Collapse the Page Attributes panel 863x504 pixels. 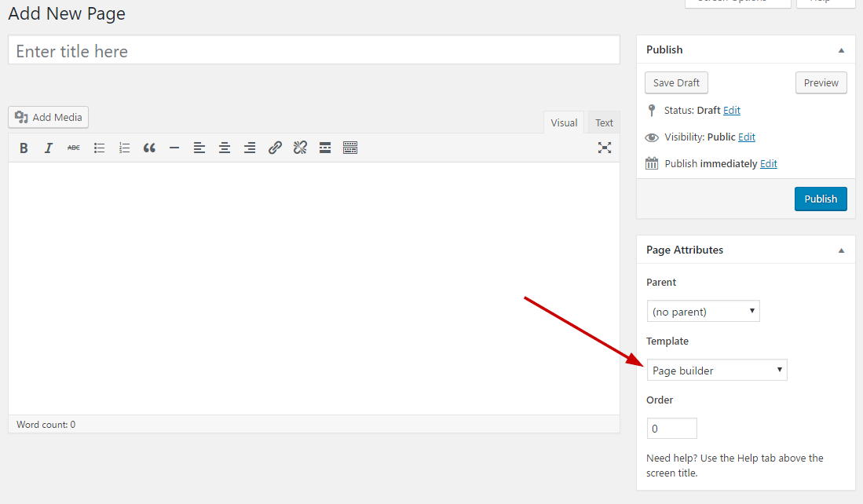point(841,250)
